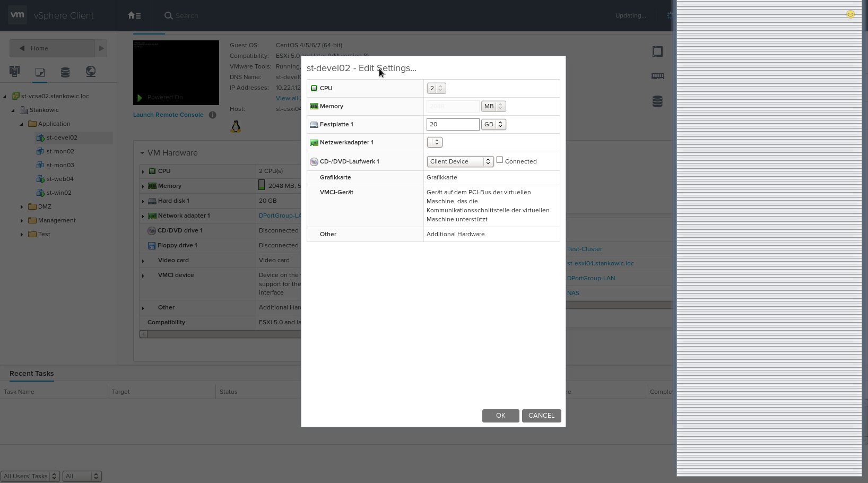Click the Search field in header

(187, 16)
